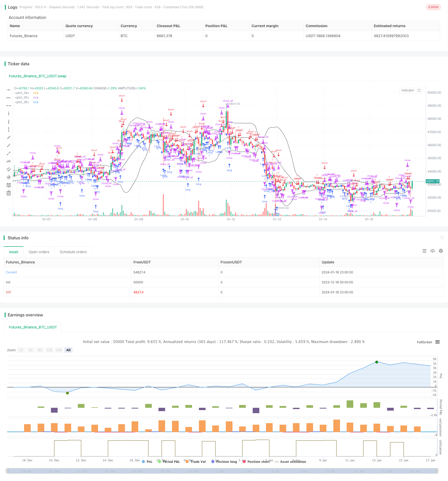Download status data via cloud icon
This screenshot has height=481, width=448.
coord(433,251)
